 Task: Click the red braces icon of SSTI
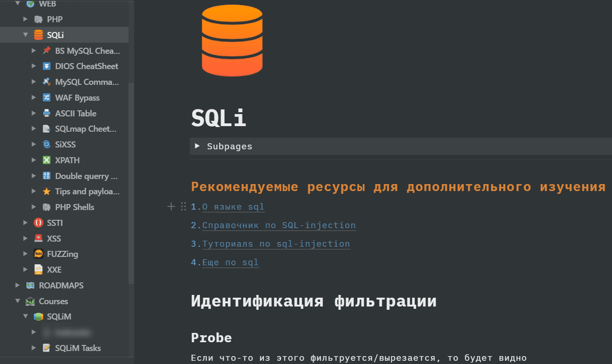tap(38, 223)
